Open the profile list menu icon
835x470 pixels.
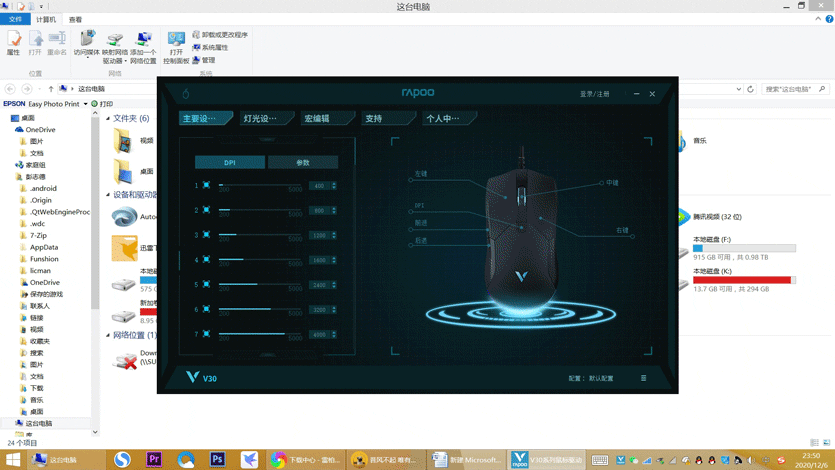click(643, 378)
